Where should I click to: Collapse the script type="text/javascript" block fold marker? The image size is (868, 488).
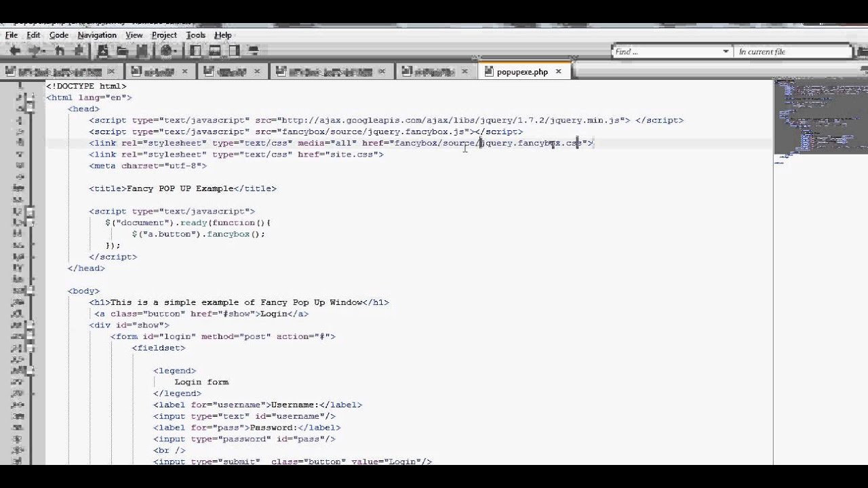point(30,211)
